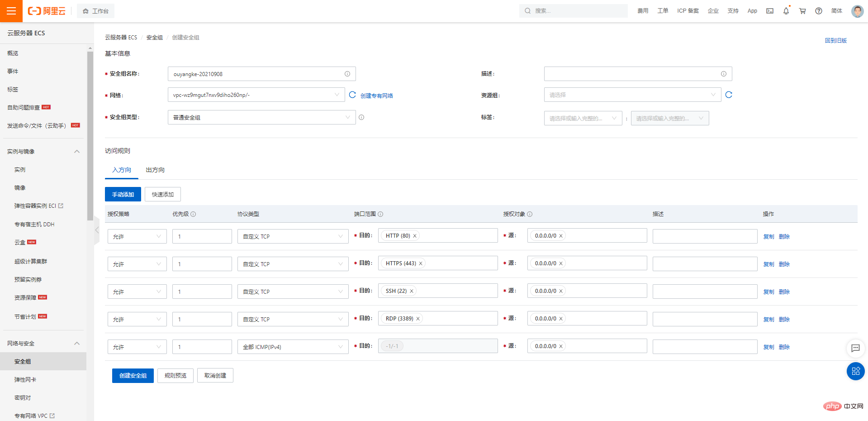Screen dimensions: 868x421
Task: Open the 创建专有网络 link
Action: [377, 96]
